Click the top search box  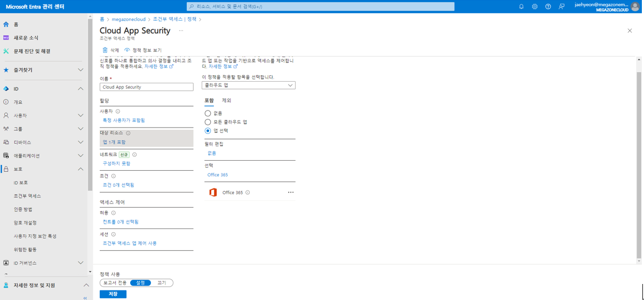click(321, 6)
